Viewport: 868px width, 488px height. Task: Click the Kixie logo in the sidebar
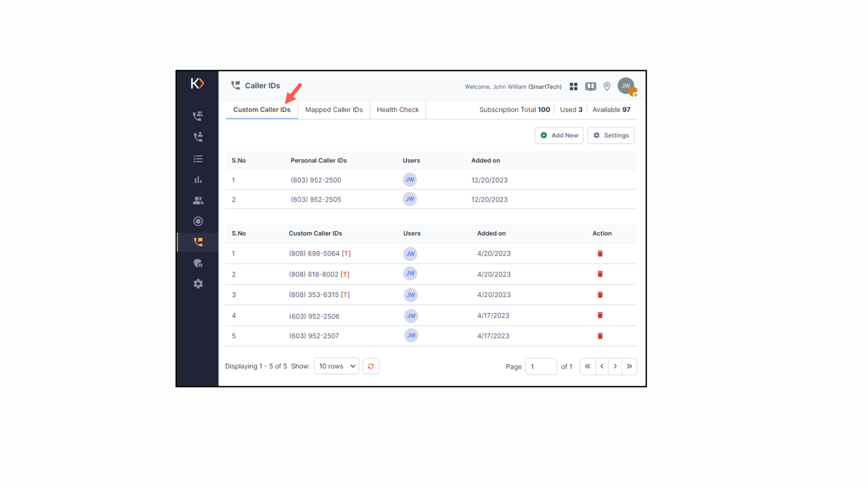pos(197,84)
